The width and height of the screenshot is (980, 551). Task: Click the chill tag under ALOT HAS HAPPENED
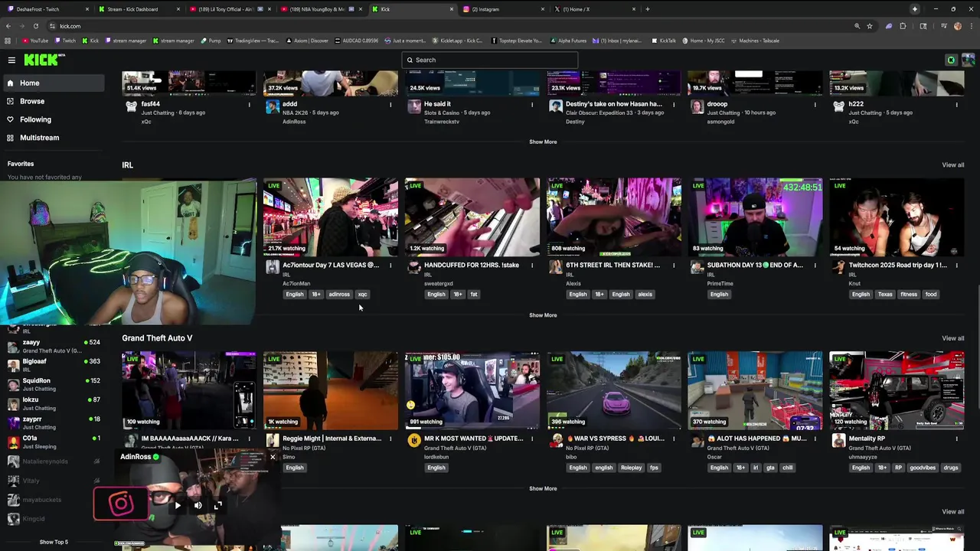pos(787,468)
